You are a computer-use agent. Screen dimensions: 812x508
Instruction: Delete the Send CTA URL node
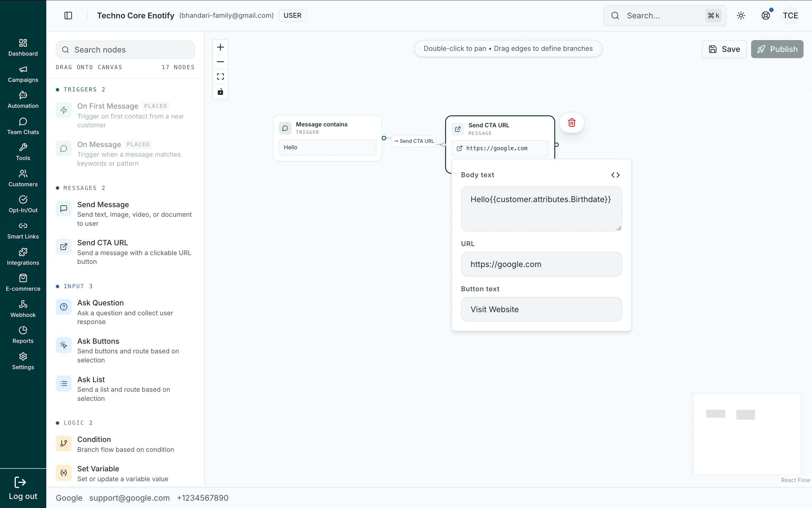pyautogui.click(x=572, y=123)
